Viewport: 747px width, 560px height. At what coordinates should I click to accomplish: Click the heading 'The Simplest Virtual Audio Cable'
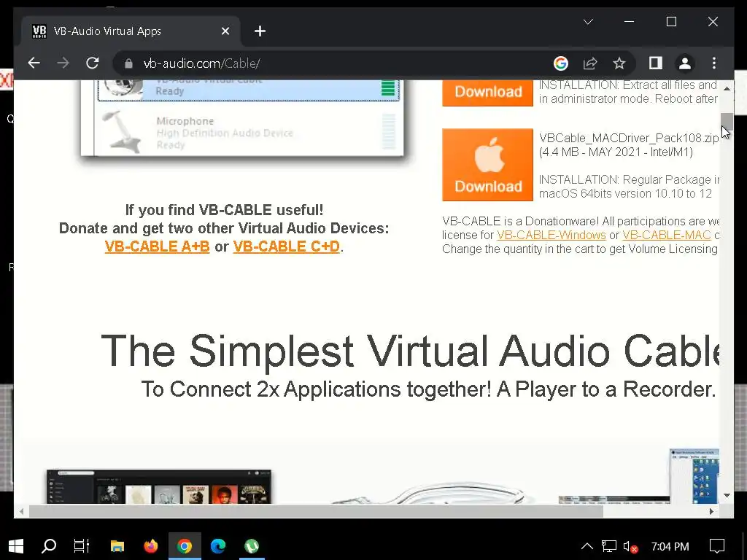point(410,351)
